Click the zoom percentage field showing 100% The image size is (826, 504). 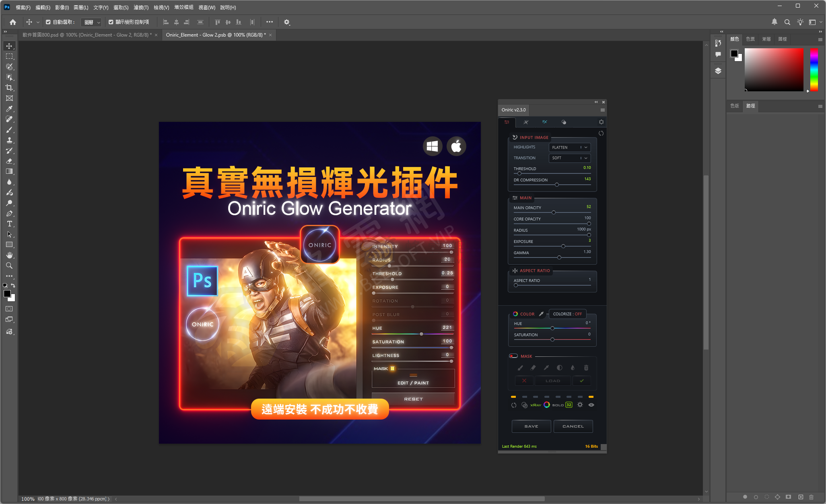pyautogui.click(x=28, y=499)
